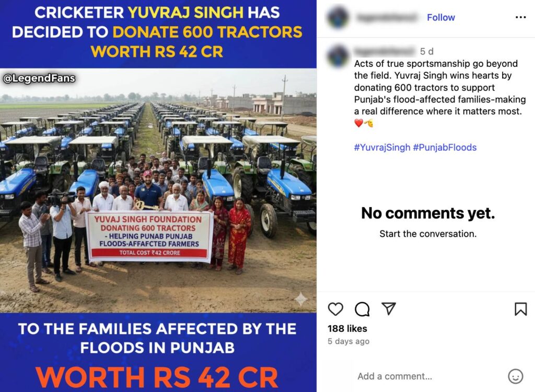Click the @LegendFans watermark on image
This screenshot has width=535, height=392.
pos(39,78)
